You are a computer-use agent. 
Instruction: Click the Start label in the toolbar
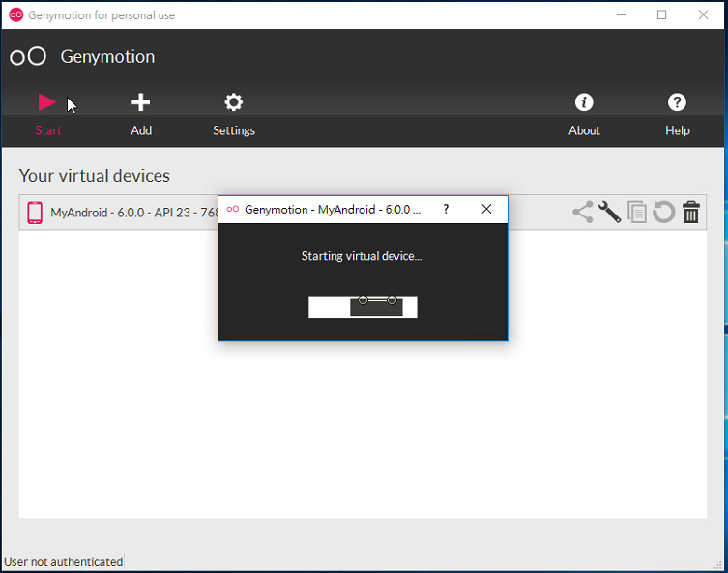pos(48,130)
